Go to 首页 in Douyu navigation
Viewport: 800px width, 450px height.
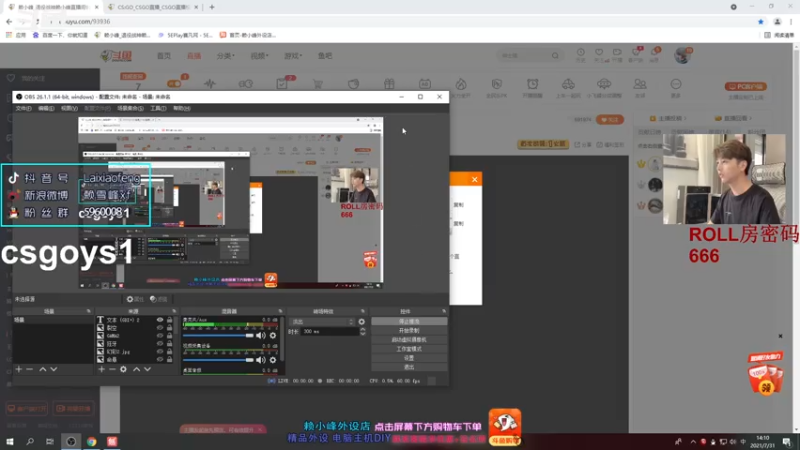(x=164, y=56)
